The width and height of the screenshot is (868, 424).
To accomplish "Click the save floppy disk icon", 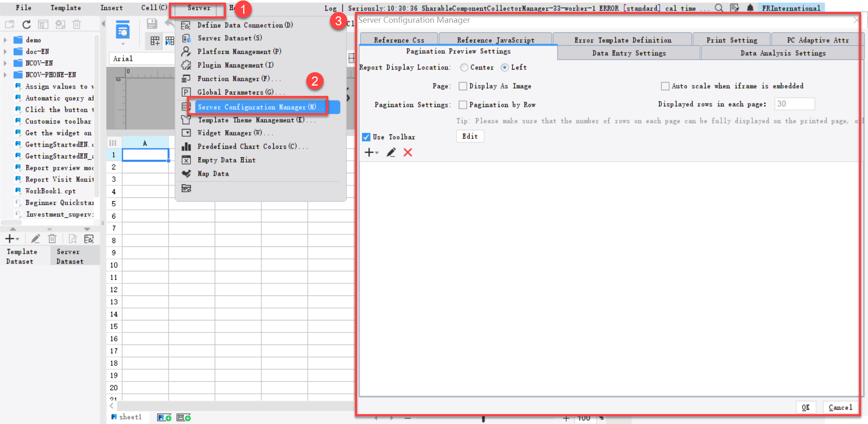I will pyautogui.click(x=152, y=24).
